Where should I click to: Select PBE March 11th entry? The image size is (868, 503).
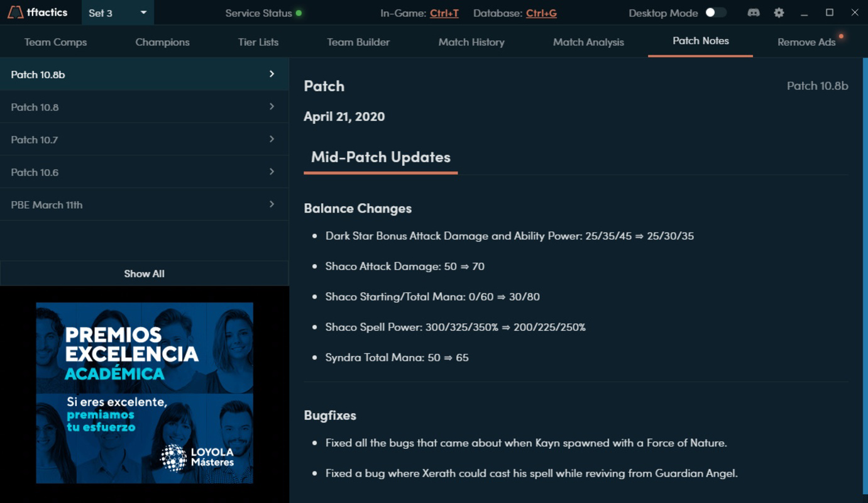(144, 204)
